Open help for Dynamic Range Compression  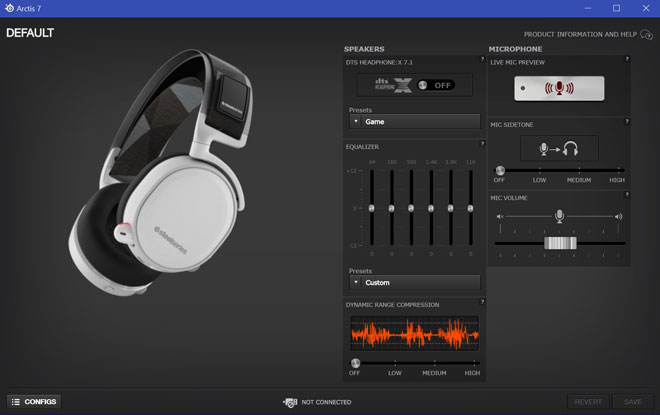482,301
